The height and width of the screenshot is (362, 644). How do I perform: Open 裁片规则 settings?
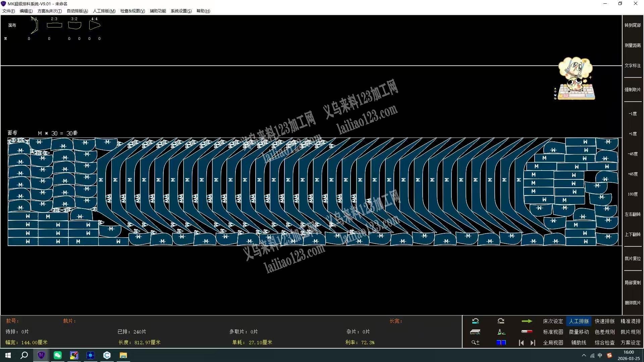point(631,332)
